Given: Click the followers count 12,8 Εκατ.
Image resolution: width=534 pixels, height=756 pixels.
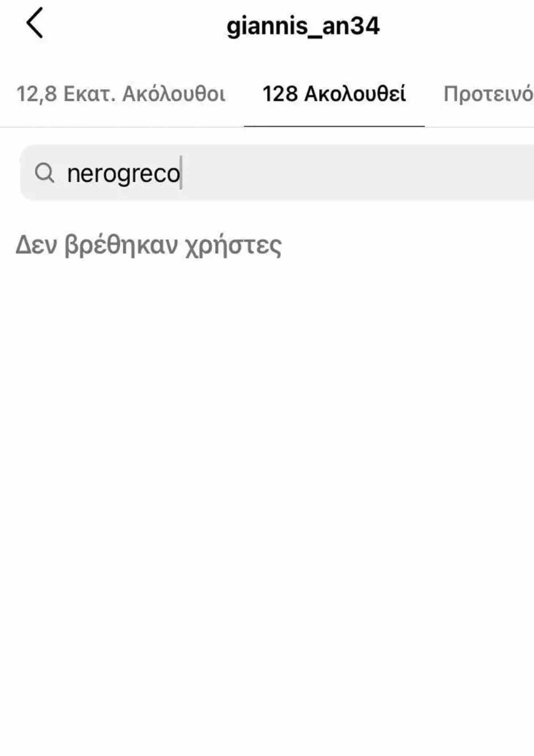Looking at the screenshot, I should (122, 95).
